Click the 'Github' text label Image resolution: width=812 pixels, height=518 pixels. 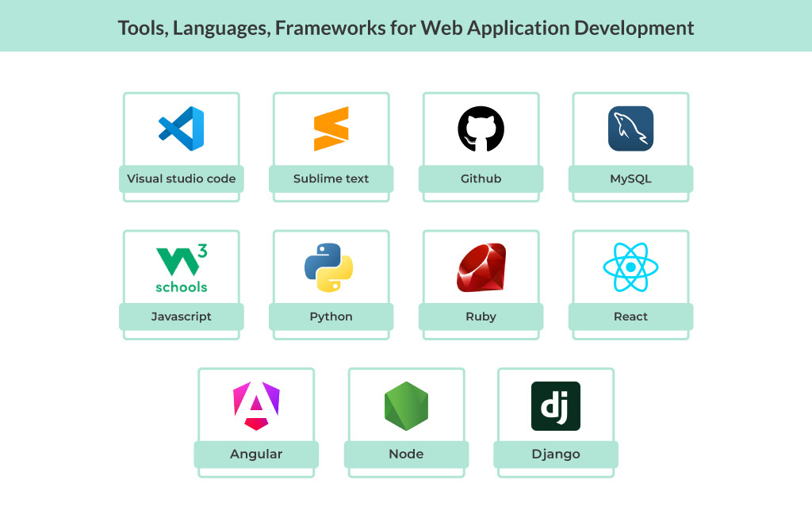click(481, 178)
